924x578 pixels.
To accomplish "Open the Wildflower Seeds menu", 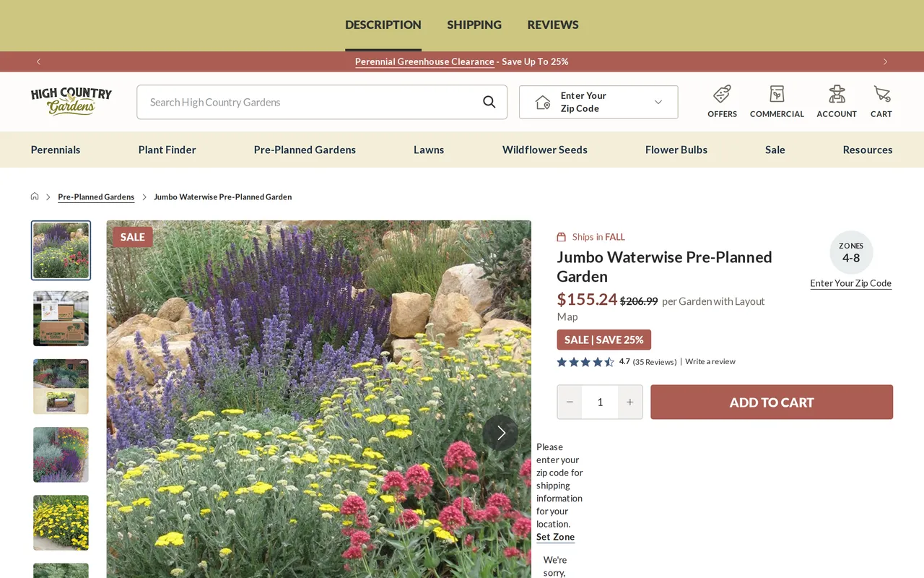I will tap(545, 150).
